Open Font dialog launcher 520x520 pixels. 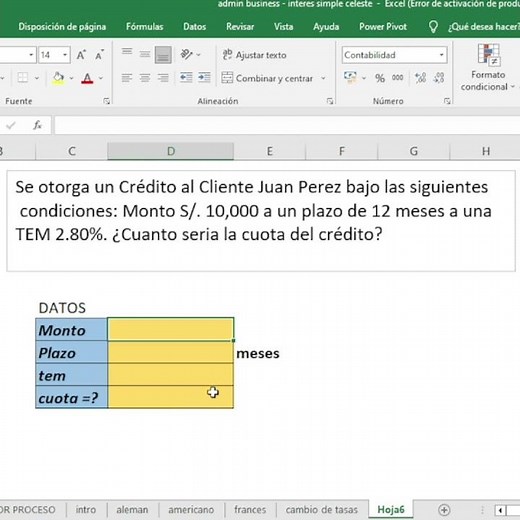[x=107, y=101]
